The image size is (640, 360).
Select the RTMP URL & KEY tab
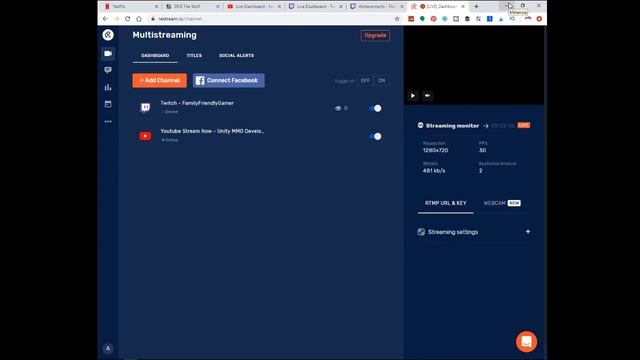coord(445,203)
